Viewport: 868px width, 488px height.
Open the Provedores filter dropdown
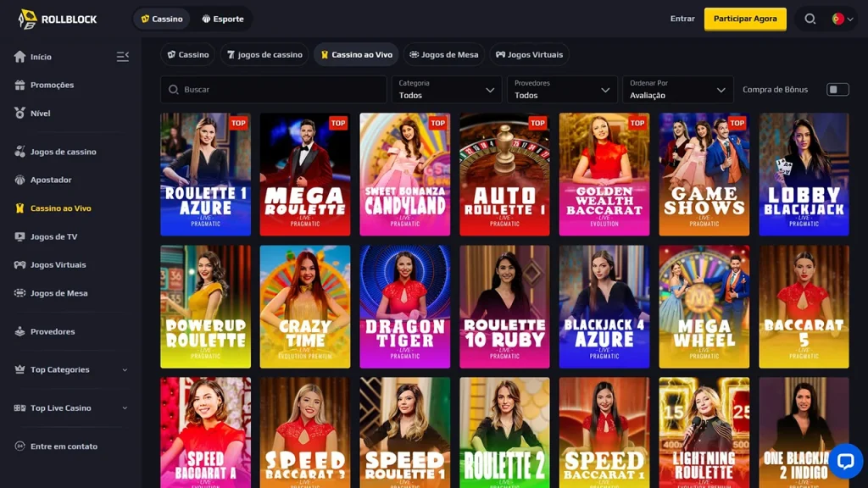point(562,89)
